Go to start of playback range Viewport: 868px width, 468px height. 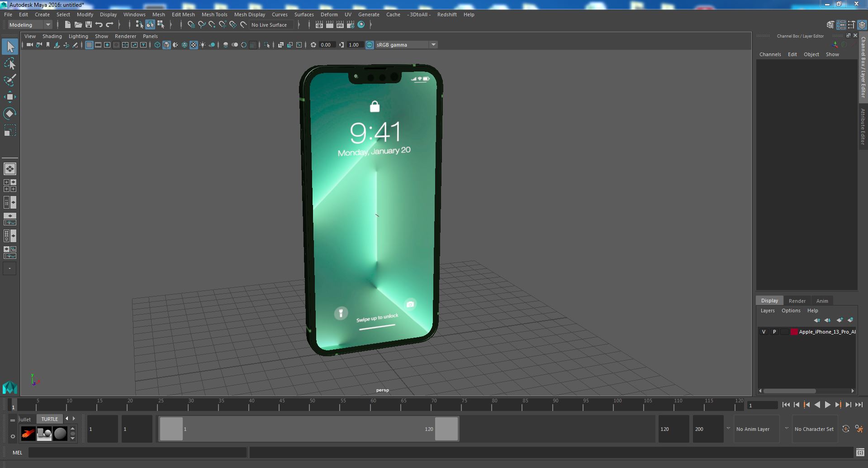tap(786, 405)
